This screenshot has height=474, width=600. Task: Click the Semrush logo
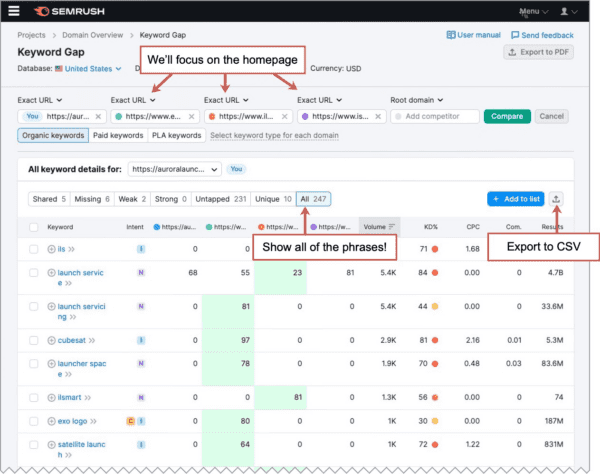[69, 11]
